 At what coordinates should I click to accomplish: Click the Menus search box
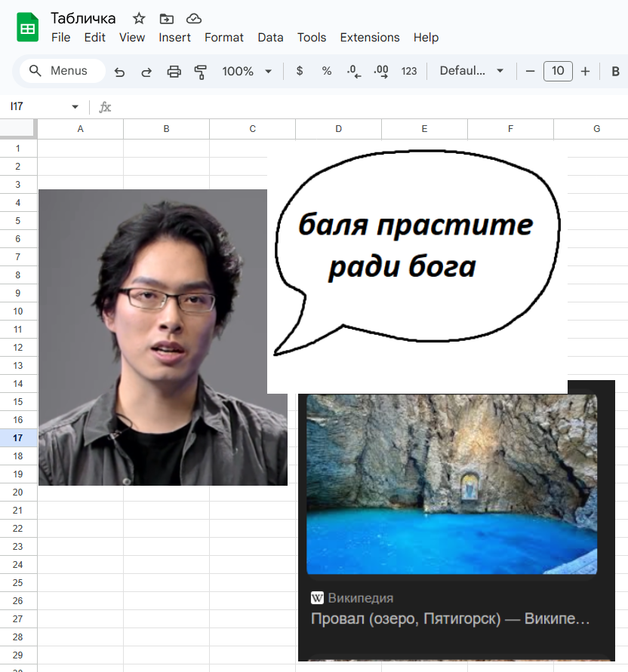pyautogui.click(x=62, y=71)
